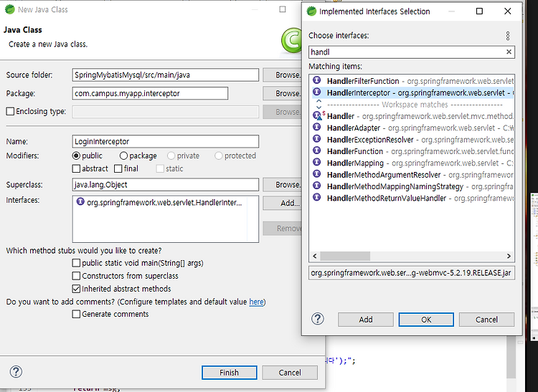Screen dimensions: 538x392
Task: Click the Add... button beside Interfaces list
Action: pyautogui.click(x=282, y=203)
